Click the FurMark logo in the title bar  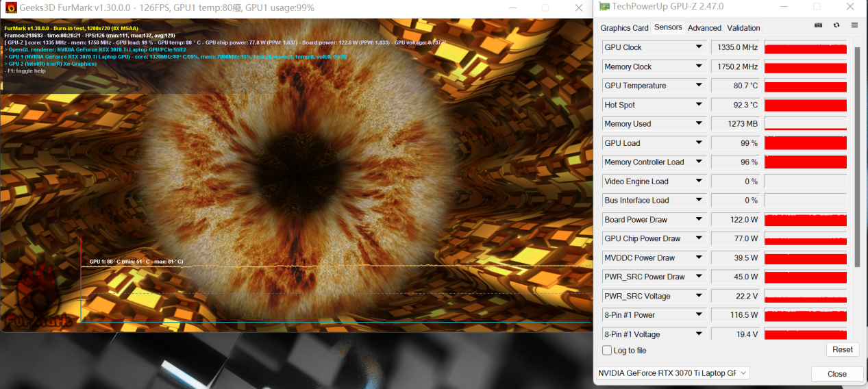[10, 8]
